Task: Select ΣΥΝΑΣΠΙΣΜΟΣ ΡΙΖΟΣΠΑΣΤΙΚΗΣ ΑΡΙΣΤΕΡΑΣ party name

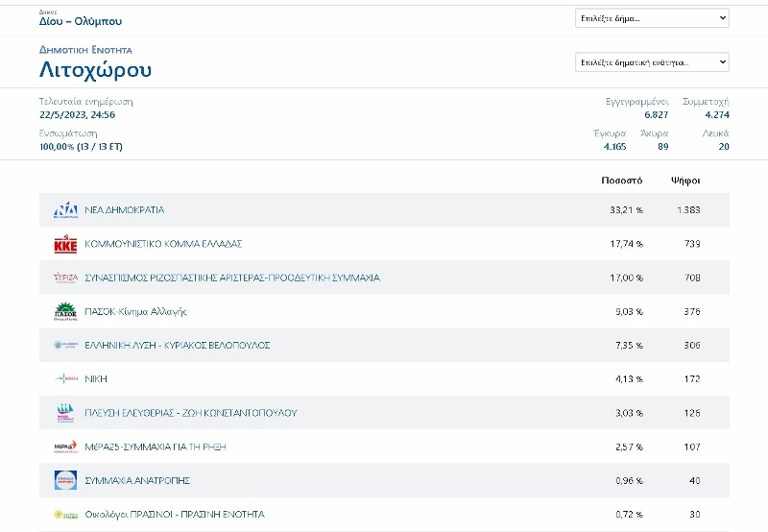Action: click(x=232, y=278)
